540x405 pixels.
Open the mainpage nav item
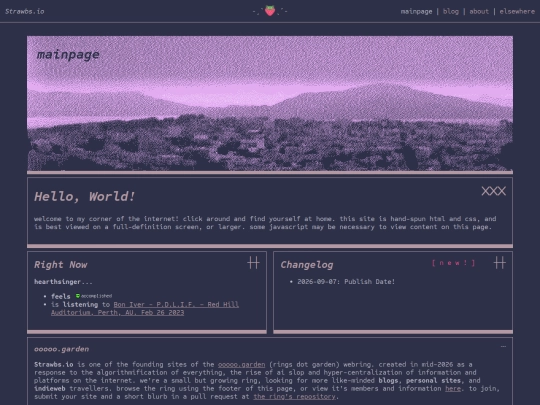pos(416,11)
